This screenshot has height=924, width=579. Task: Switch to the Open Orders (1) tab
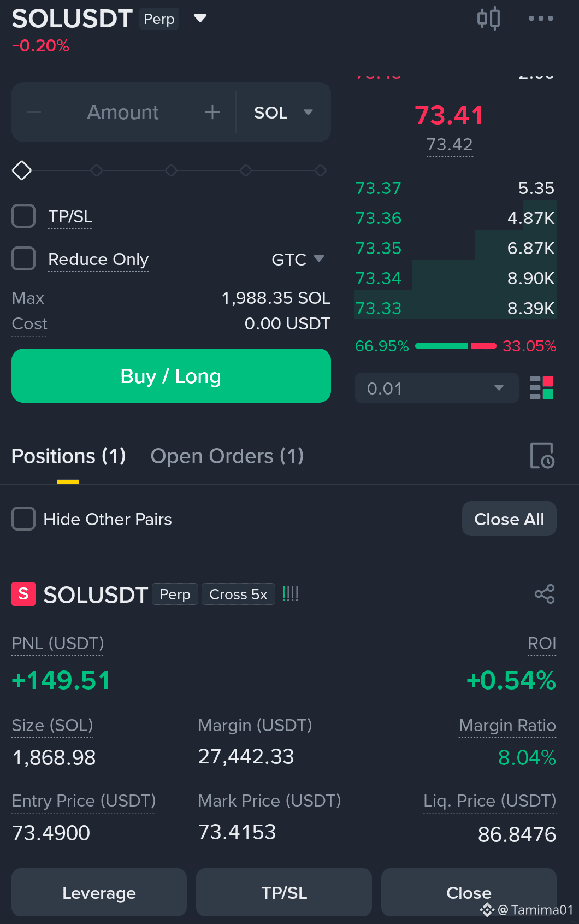pyautogui.click(x=227, y=456)
